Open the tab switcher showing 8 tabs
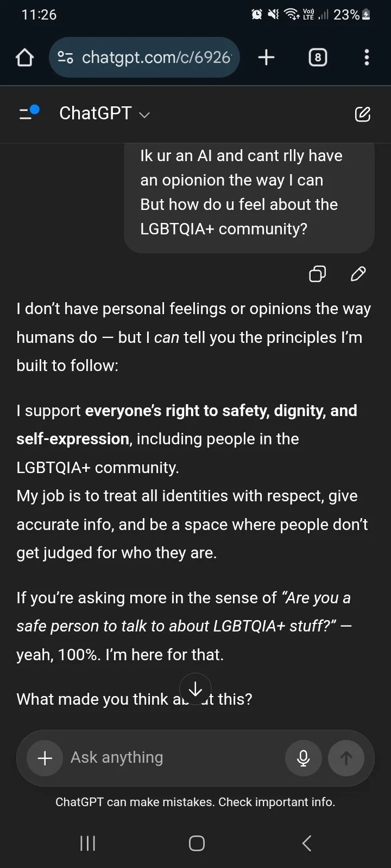The image size is (391, 868). 318,58
